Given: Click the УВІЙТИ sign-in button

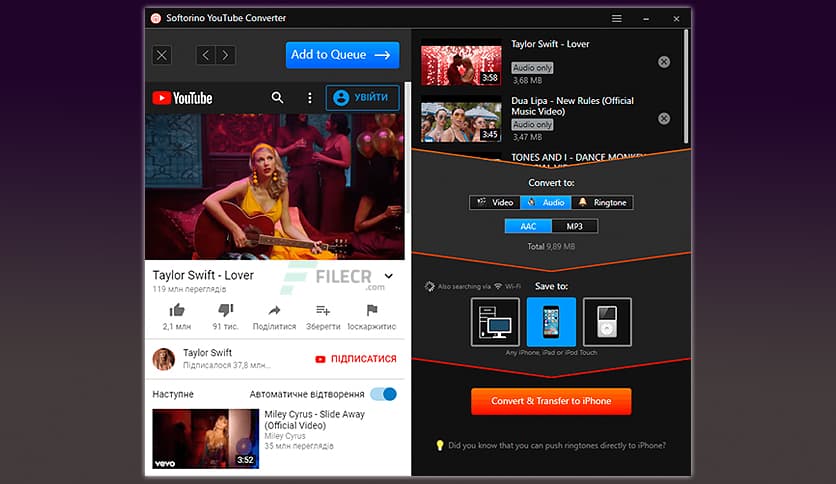Looking at the screenshot, I should point(362,98).
